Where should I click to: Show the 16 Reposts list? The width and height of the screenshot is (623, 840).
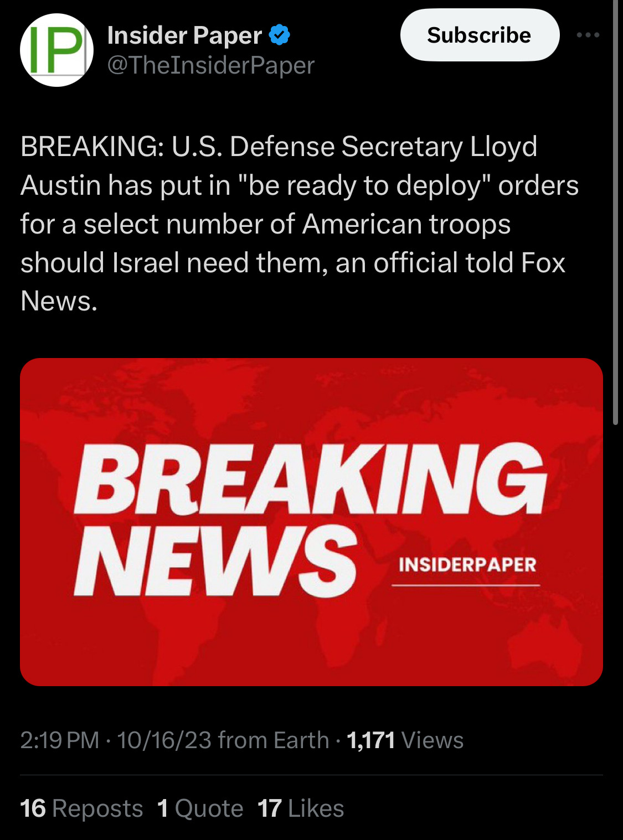(x=81, y=808)
